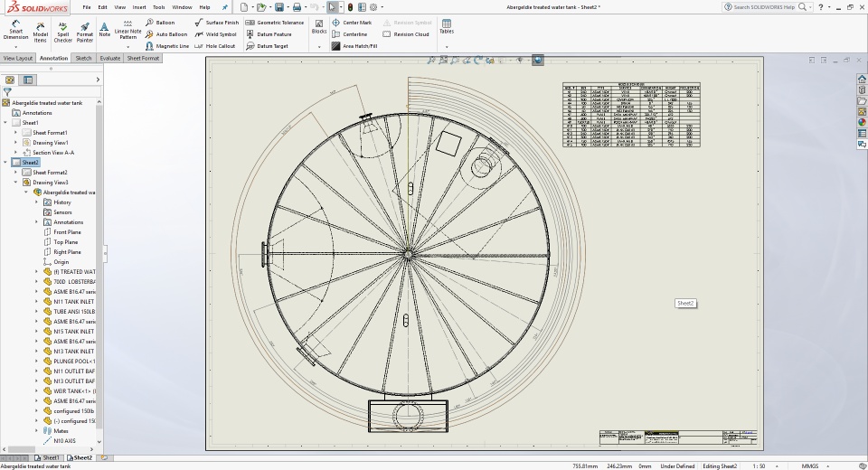The height and width of the screenshot is (470, 868).
Task: Open the SOLIDWORKS Resources home icon in the task pane
Action: point(862,80)
